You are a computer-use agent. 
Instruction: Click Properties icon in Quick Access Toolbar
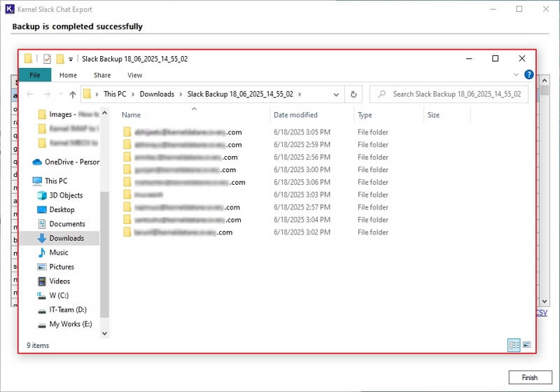click(x=47, y=59)
